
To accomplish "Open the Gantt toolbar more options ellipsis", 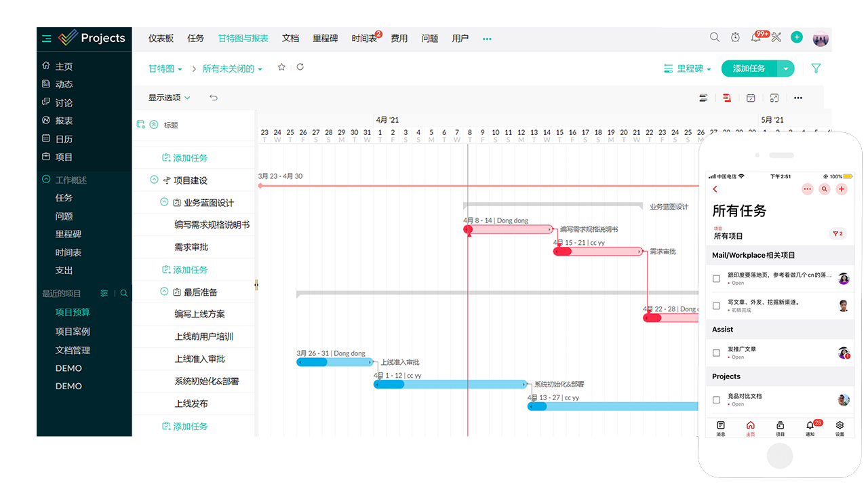I will click(x=798, y=98).
